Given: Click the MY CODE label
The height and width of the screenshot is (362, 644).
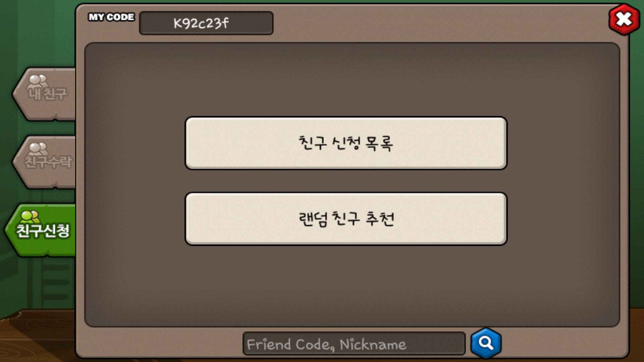Looking at the screenshot, I should pyautogui.click(x=111, y=17).
